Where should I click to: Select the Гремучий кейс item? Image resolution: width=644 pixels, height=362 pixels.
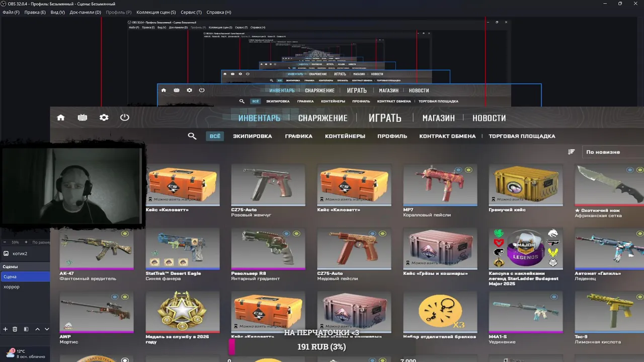click(526, 189)
